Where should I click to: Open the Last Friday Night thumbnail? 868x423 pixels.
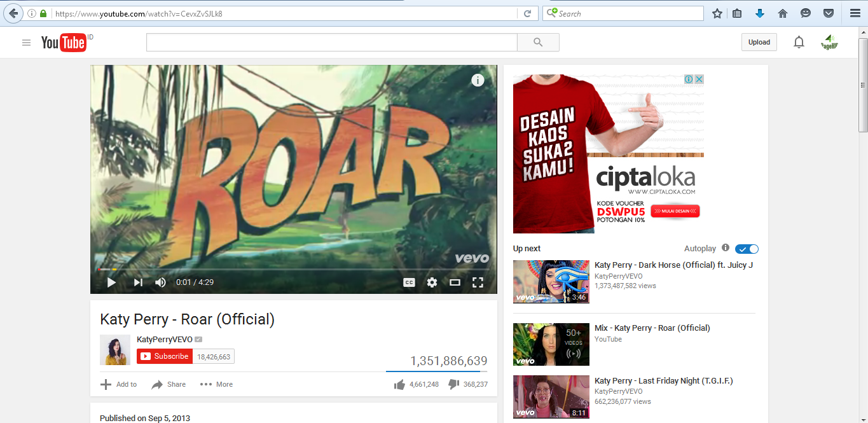[x=551, y=397]
